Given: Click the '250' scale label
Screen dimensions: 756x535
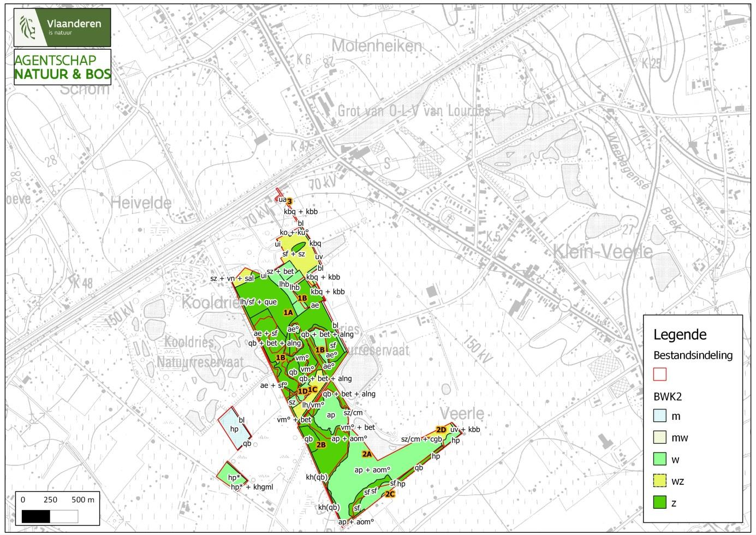Looking at the screenshot, I should pyautogui.click(x=50, y=500).
